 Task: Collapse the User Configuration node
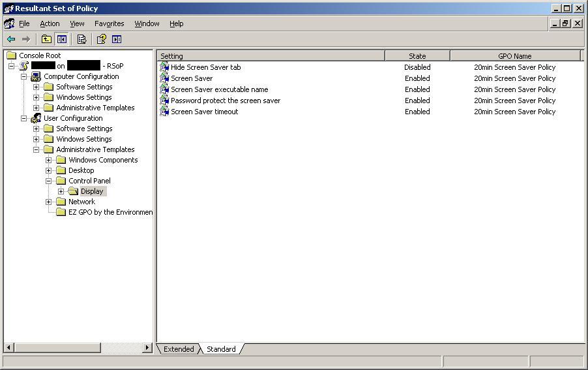pos(23,119)
